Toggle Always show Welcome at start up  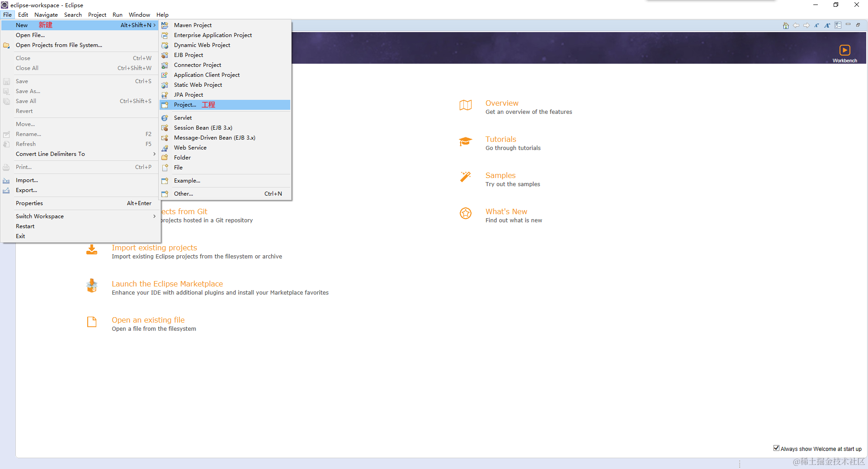pos(776,448)
